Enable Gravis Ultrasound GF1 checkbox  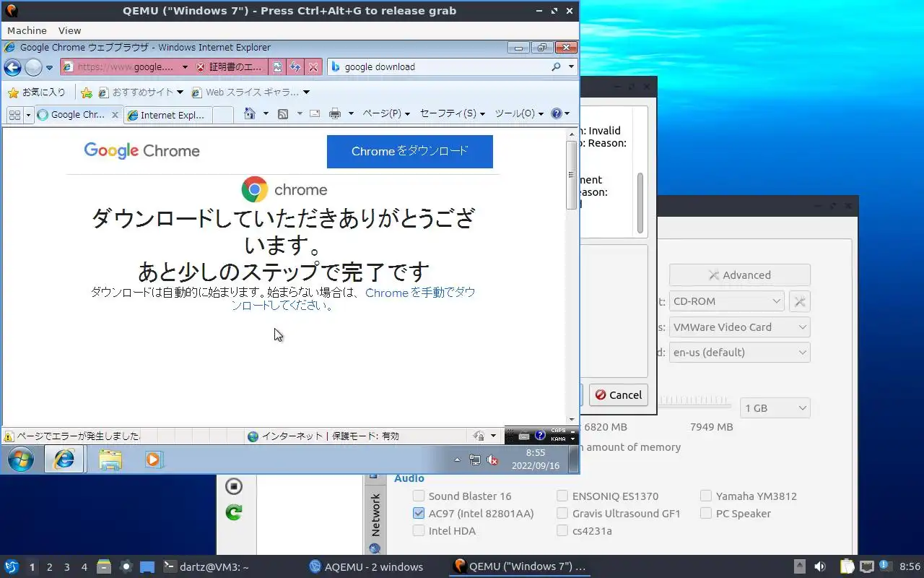tap(562, 514)
